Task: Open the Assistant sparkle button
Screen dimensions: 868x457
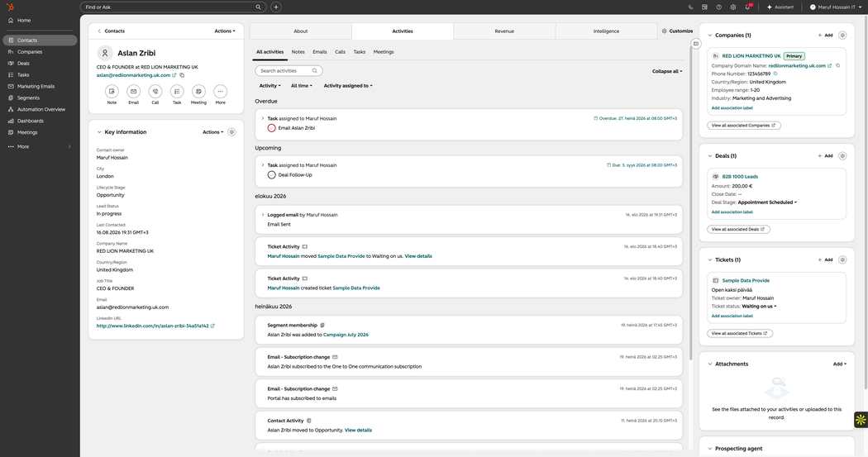Action: [x=780, y=7]
